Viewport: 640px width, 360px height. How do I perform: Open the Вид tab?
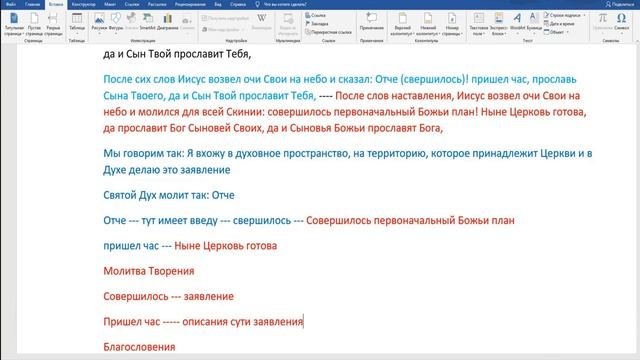[x=218, y=4]
